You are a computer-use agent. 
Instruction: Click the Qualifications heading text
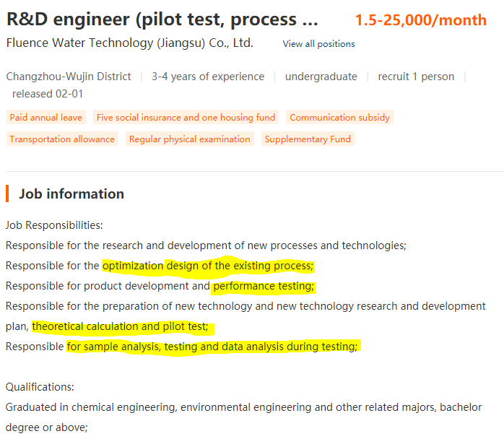pos(40,387)
